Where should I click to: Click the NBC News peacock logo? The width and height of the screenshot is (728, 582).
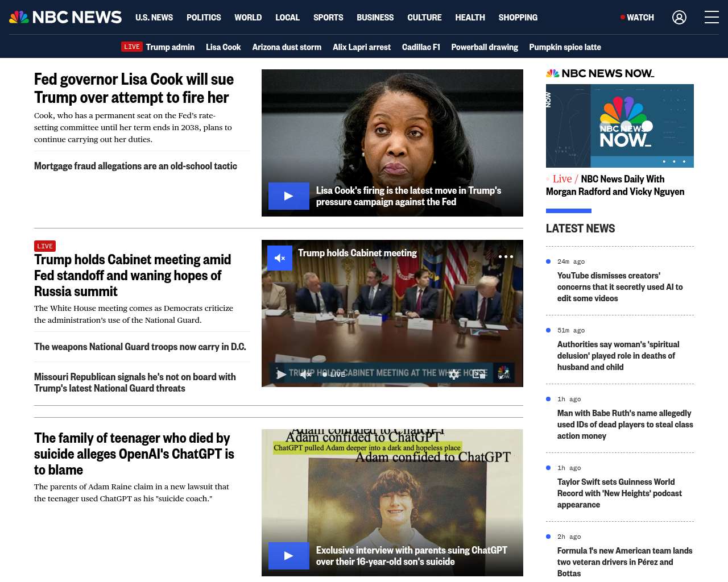[65, 17]
